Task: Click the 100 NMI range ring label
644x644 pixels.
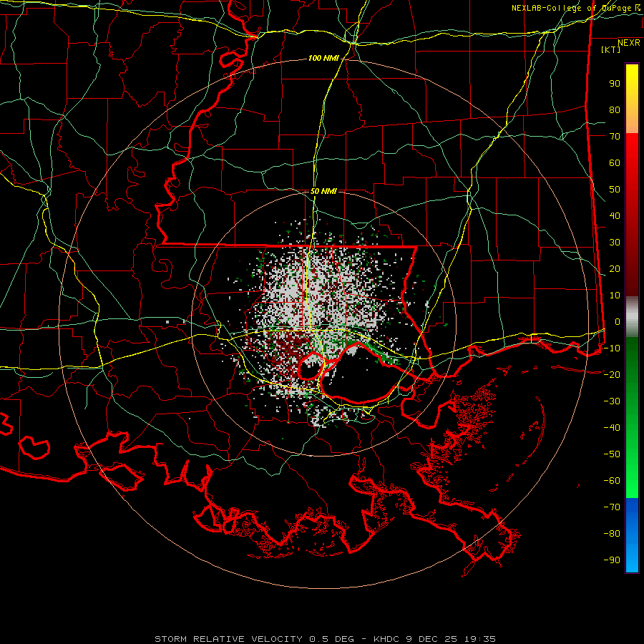Action: [x=323, y=59]
